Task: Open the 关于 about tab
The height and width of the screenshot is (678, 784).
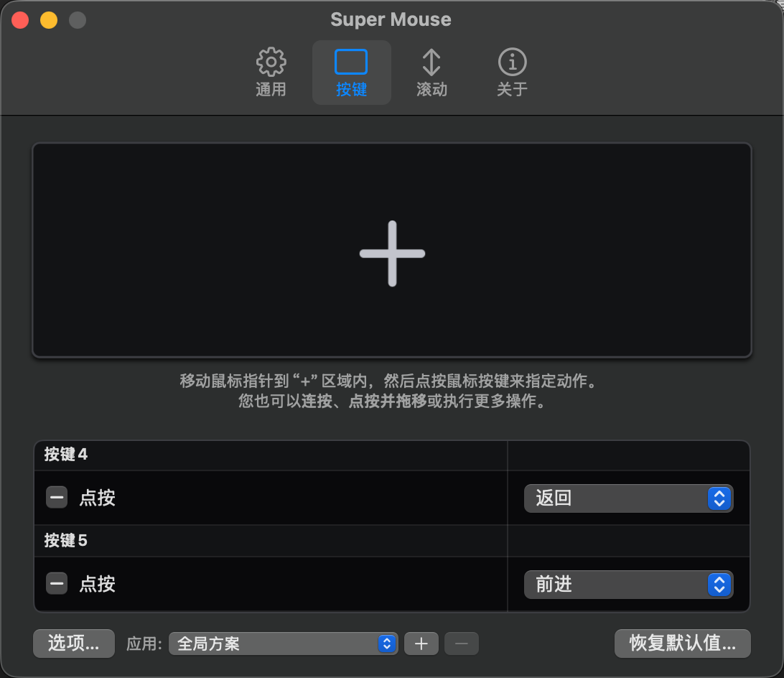Action: (512, 73)
